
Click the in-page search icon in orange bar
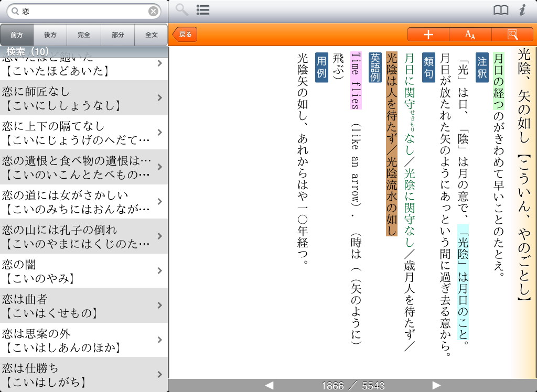[x=512, y=35]
